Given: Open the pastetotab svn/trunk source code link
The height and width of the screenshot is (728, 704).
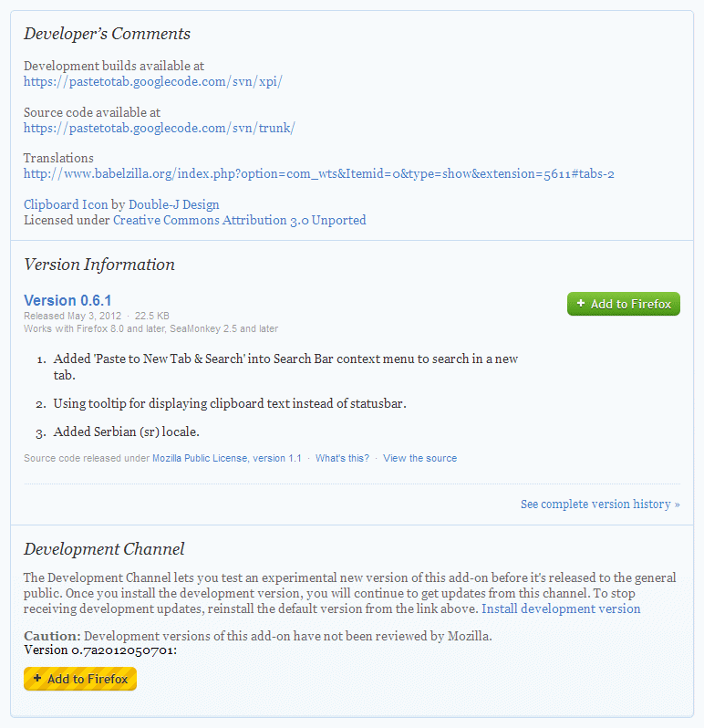Looking at the screenshot, I should pyautogui.click(x=160, y=128).
